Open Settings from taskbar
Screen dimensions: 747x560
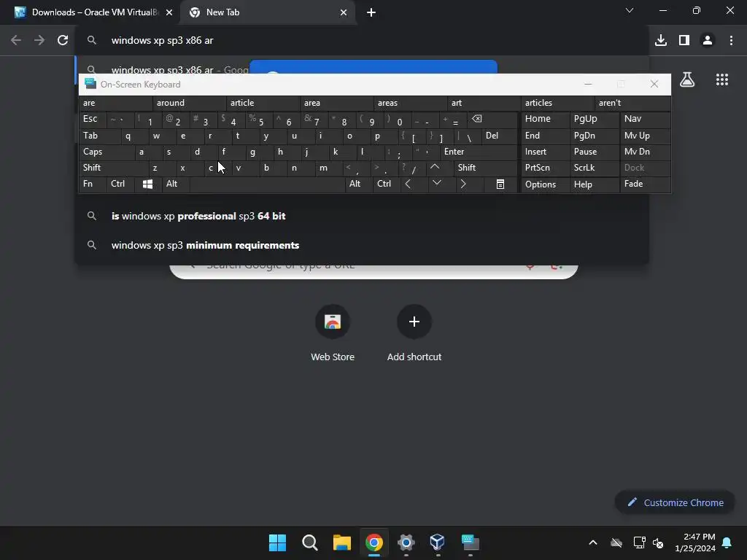tap(406, 542)
